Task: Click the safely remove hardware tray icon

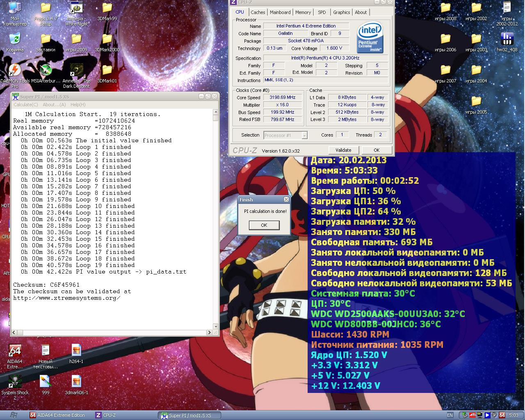Action: [x=465, y=415]
